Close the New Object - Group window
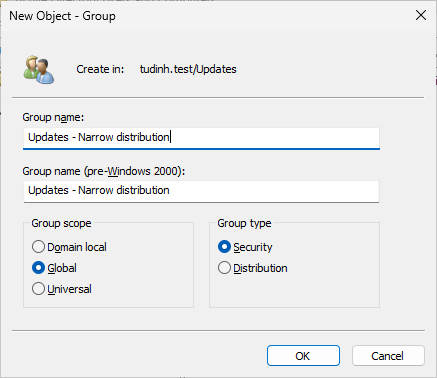Screen dimensions: 437x378 pyautogui.click(x=421, y=15)
